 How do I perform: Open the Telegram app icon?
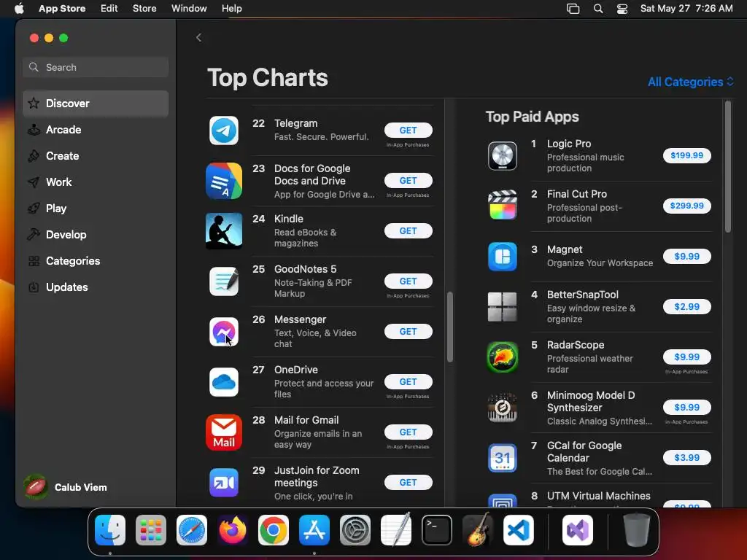point(224,131)
